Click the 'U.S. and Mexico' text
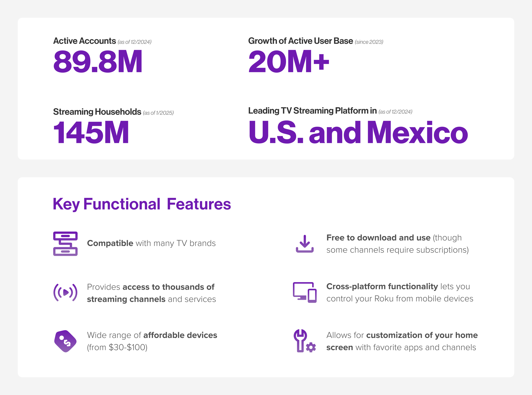The image size is (532, 395). point(358,132)
